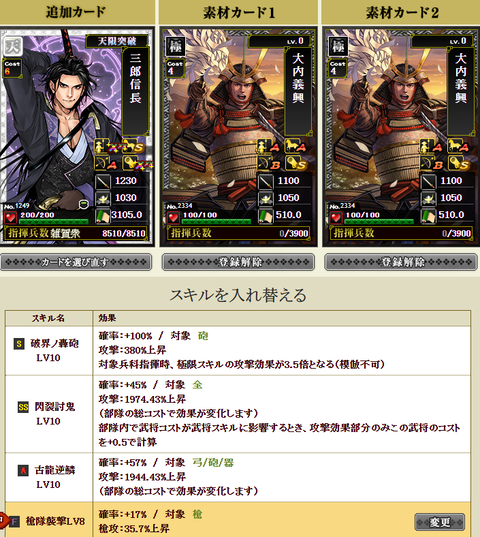480x537 pixels.
Task: Select the 閃裂討鬼 LV10 skill row
Action: coord(238,414)
